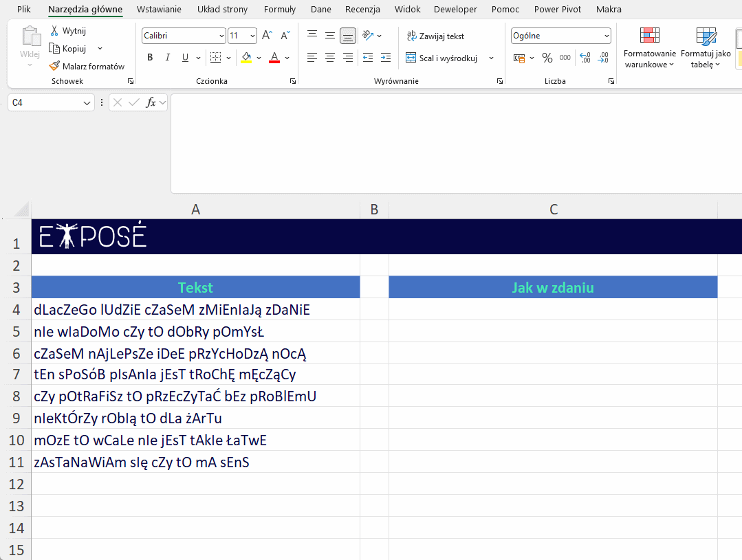Toggle bold formatting
This screenshot has height=560, width=742.
[x=150, y=58]
